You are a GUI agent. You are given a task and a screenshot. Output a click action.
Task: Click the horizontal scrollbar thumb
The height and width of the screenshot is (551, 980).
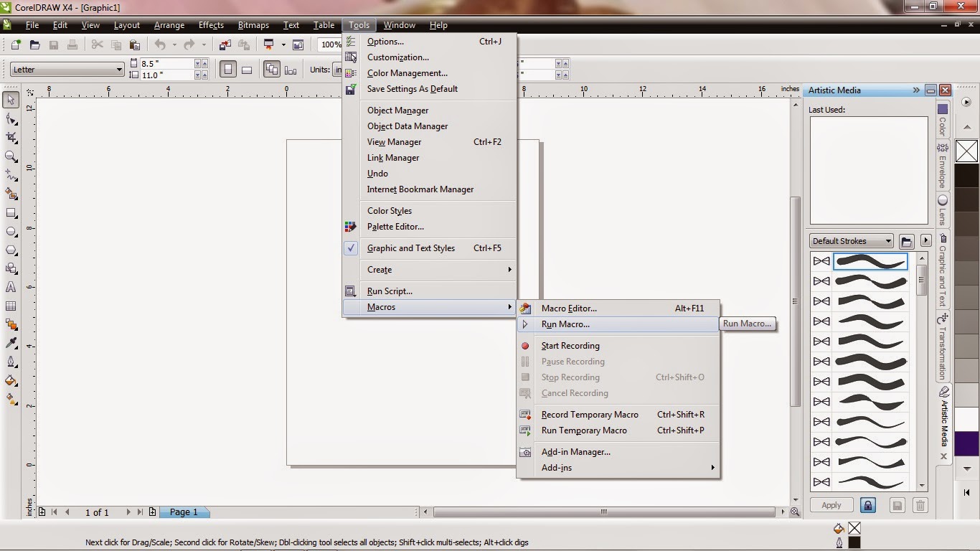pyautogui.click(x=604, y=512)
